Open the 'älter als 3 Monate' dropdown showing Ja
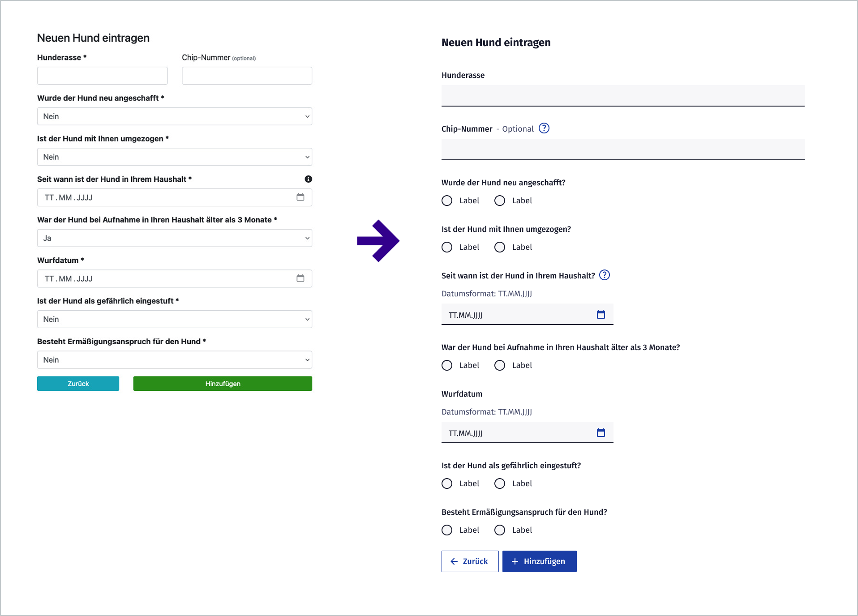Viewport: 858px width, 616px height. [175, 238]
